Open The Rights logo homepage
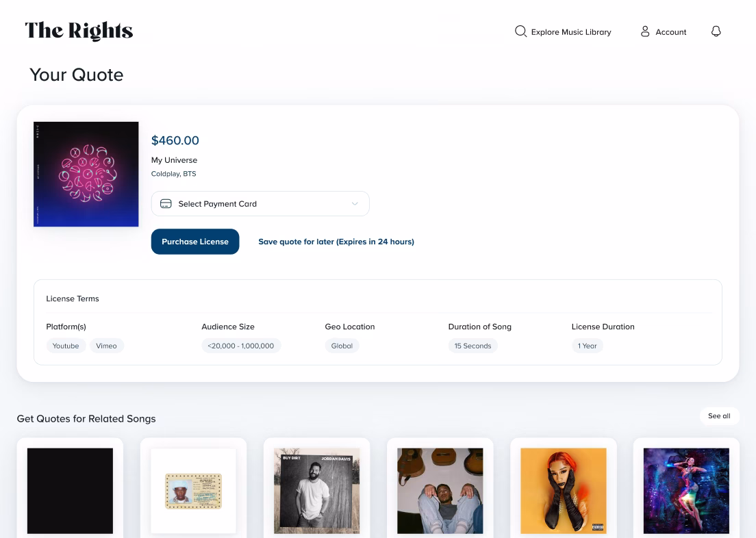Image resolution: width=756 pixels, height=538 pixels. [x=79, y=31]
